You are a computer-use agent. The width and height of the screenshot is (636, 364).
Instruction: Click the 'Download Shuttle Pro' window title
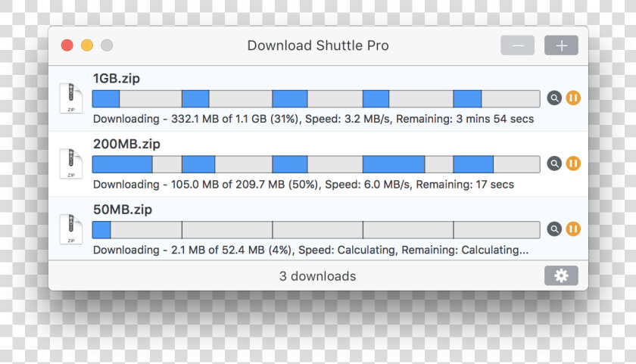(x=318, y=45)
